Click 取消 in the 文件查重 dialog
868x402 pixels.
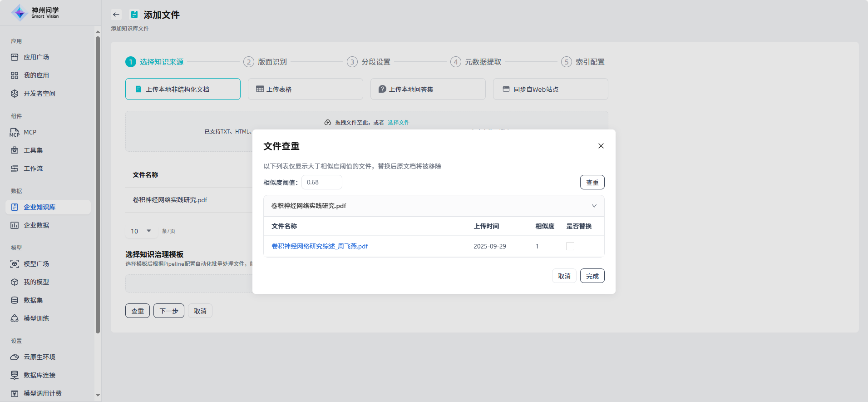point(564,276)
